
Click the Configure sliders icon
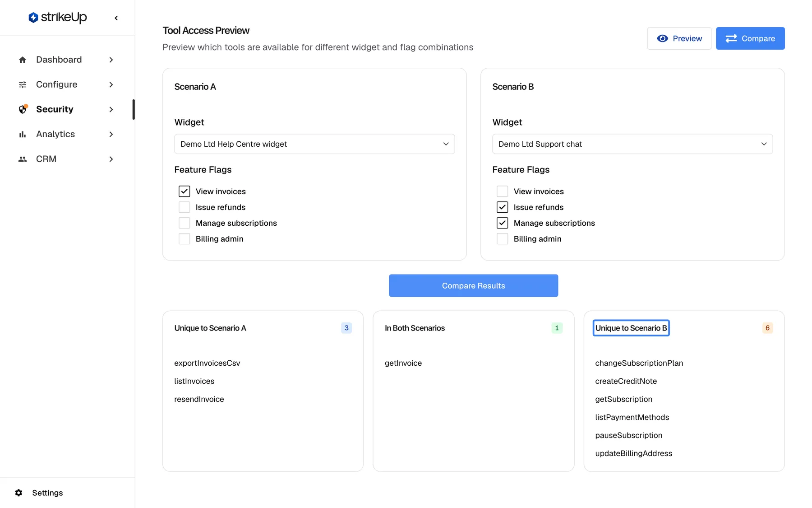23,84
